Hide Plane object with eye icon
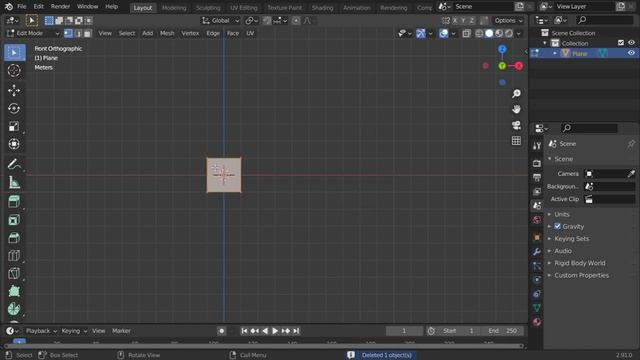The width and height of the screenshot is (640, 360). (631, 53)
